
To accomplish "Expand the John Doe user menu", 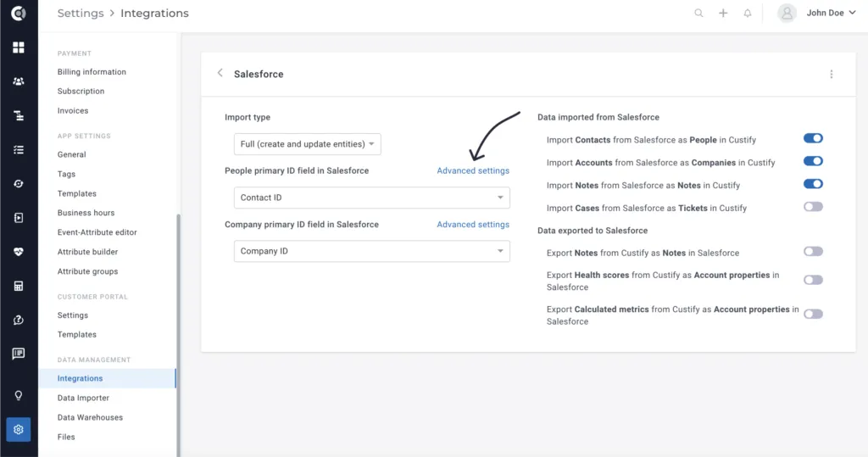I will tap(831, 13).
